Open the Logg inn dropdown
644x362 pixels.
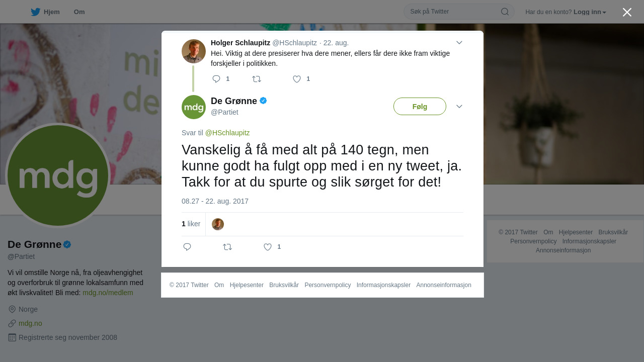[590, 12]
